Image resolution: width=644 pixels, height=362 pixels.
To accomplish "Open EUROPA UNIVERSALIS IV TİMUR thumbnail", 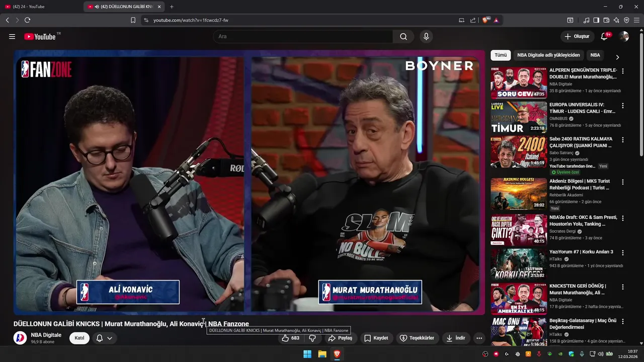I will pos(519,117).
